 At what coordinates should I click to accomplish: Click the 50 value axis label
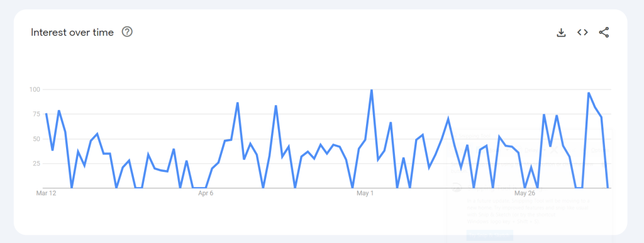tap(36, 138)
